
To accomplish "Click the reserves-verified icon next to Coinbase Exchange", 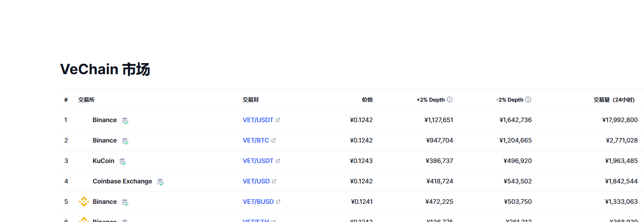I will coord(160,182).
